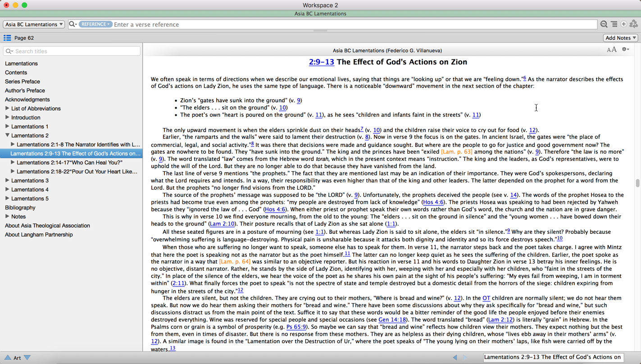Open the Asia BC Lamentations module dropdown
Image resolution: width=641 pixels, height=364 pixels.
point(34,24)
